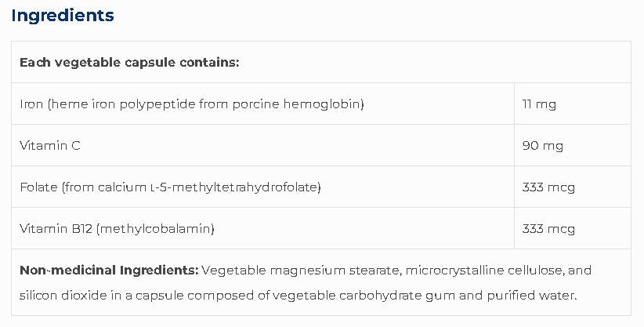Click the bold "Non-medicinal Ingredients:" label
The width and height of the screenshot is (644, 327).
[108, 270]
